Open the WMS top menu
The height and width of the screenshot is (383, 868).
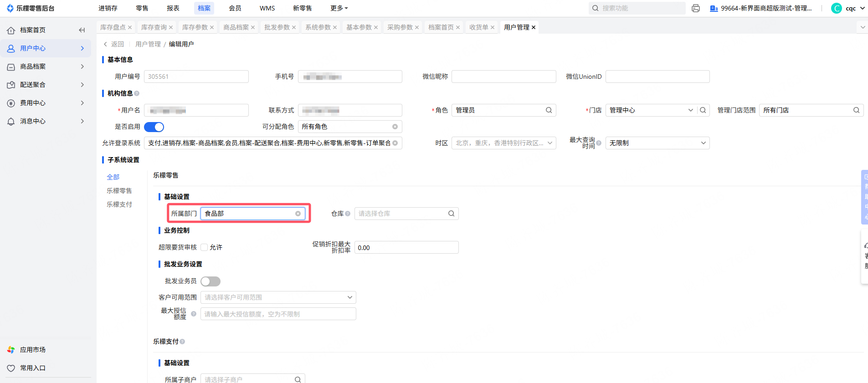[x=267, y=8]
